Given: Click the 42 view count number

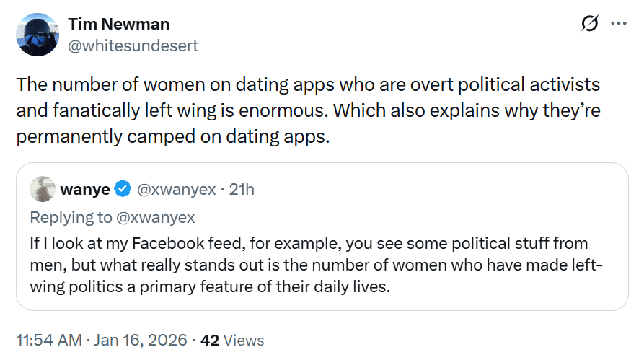Looking at the screenshot, I should (x=210, y=340).
